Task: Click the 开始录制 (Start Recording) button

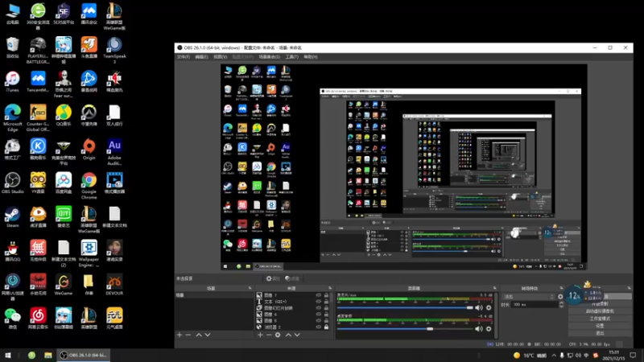Action: [x=600, y=304]
